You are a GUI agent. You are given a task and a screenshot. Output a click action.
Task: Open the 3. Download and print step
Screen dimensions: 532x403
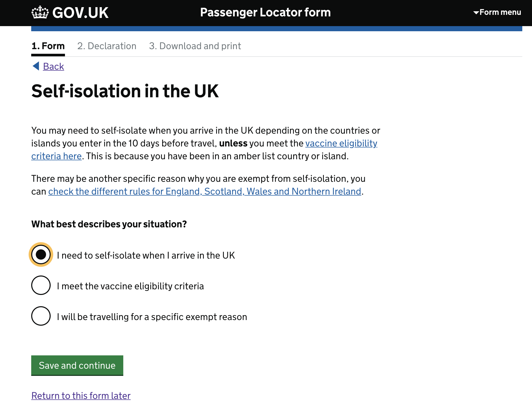[195, 46]
